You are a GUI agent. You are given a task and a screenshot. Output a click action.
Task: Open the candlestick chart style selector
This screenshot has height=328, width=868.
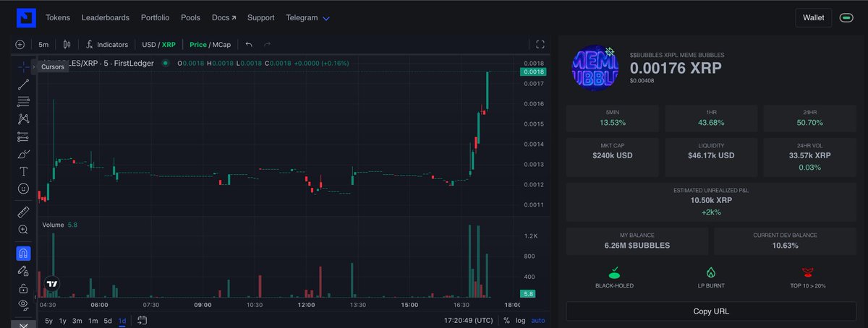click(67, 45)
